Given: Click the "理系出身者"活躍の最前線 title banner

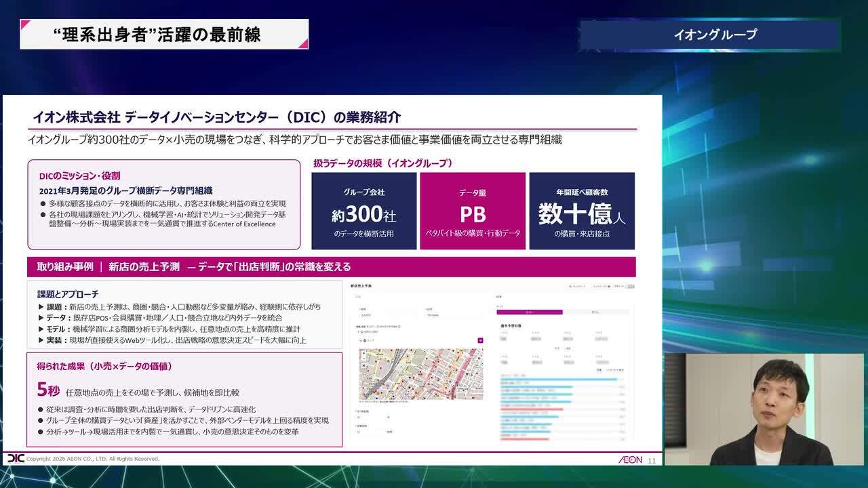Looking at the screenshot, I should (x=164, y=34).
